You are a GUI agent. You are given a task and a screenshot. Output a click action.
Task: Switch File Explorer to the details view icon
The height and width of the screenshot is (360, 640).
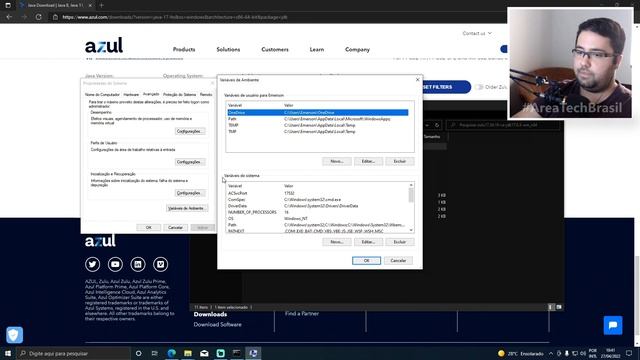(x=550, y=307)
